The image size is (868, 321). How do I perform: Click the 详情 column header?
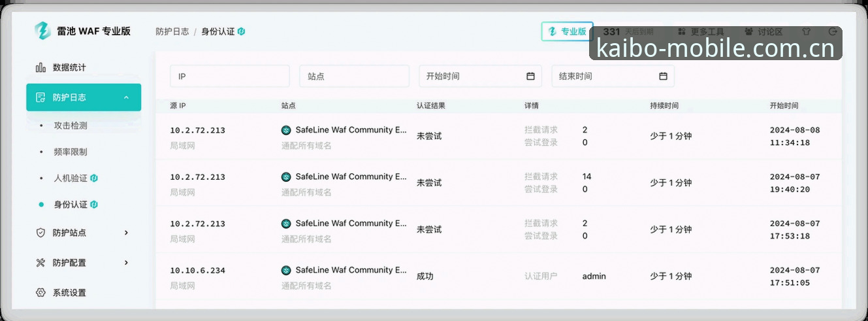(532, 105)
